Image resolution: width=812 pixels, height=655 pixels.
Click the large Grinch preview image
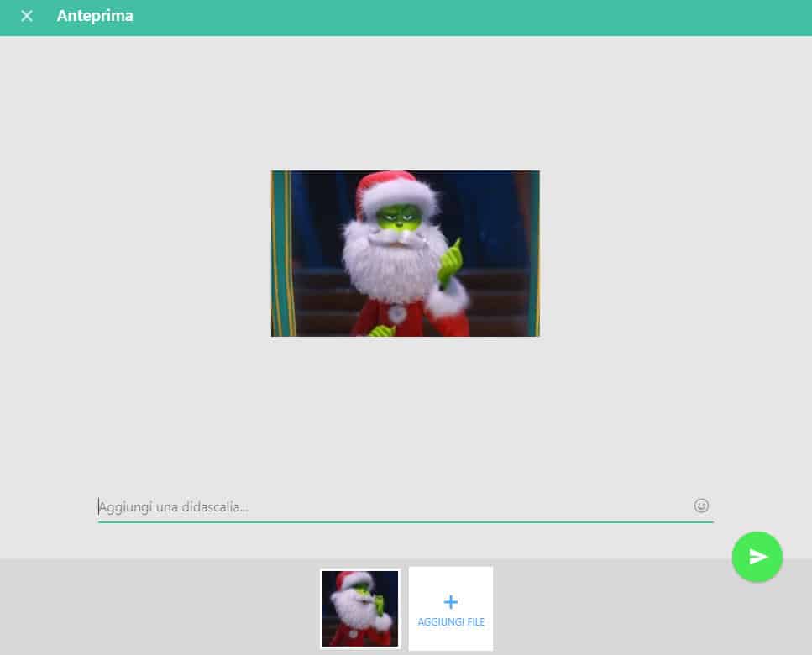(x=405, y=254)
